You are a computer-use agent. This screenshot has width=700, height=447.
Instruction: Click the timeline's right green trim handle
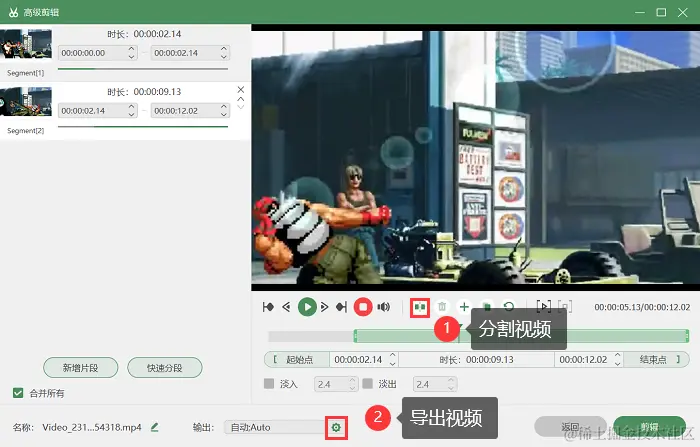(687, 336)
